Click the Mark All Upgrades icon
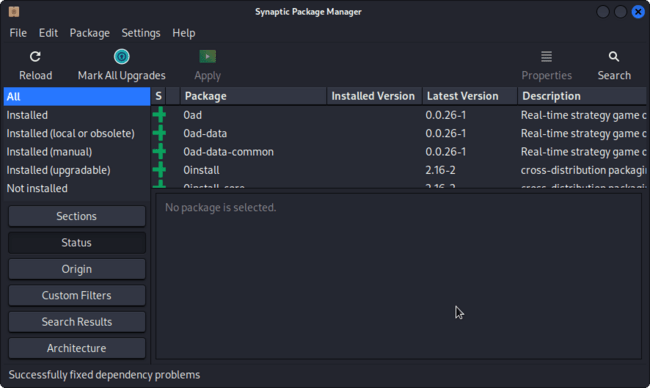 click(x=121, y=56)
